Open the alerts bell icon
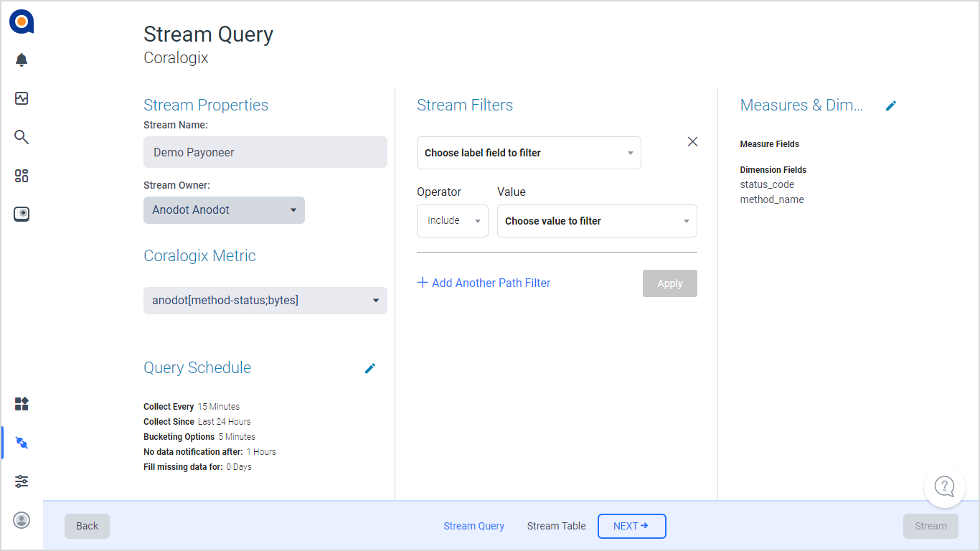 coord(22,60)
